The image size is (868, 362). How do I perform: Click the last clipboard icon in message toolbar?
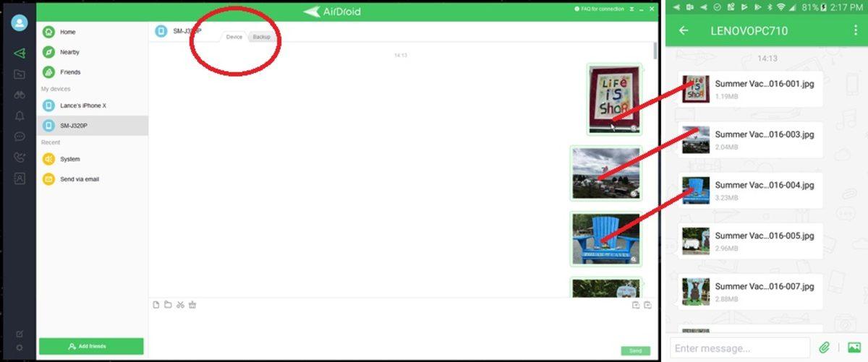click(648, 305)
